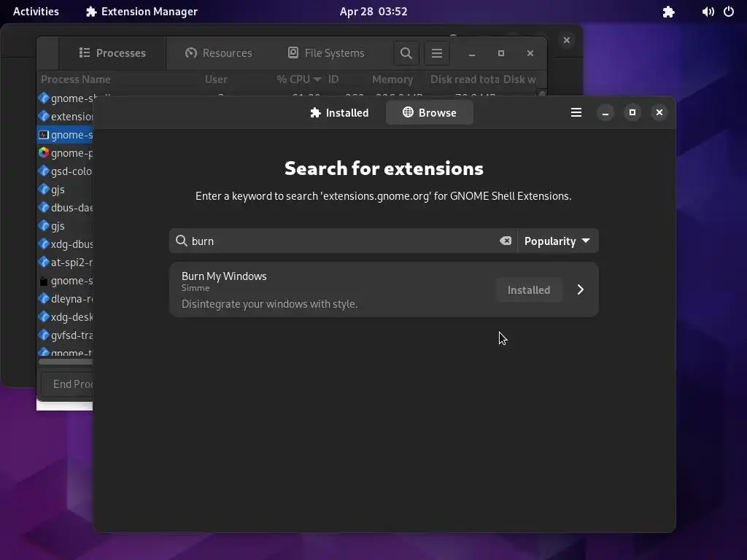Sort by Process Name column header
The height and width of the screenshot is (560, 747).
(x=76, y=79)
